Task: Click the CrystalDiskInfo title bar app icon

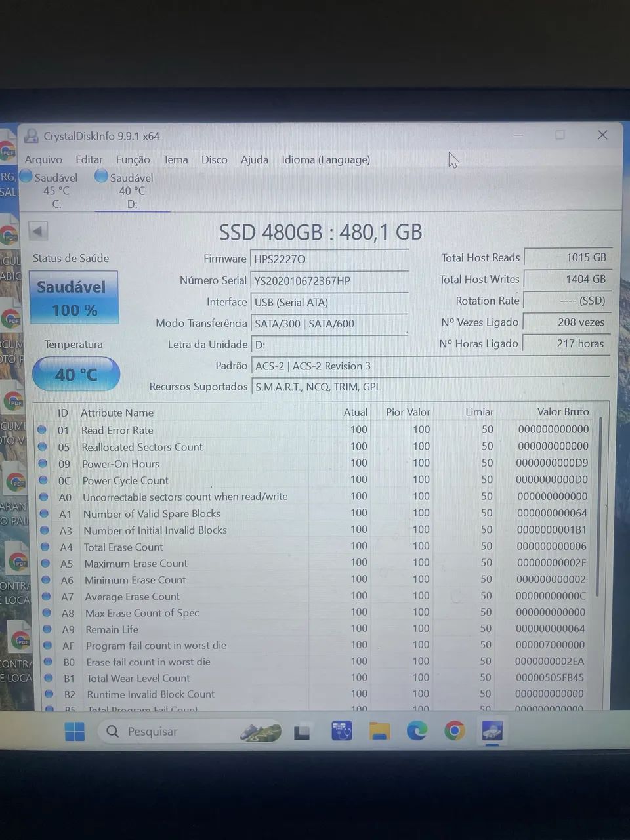Action: (31, 136)
